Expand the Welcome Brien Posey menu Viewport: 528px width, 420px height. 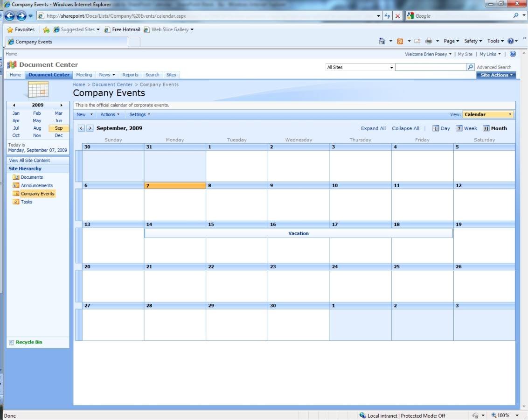click(428, 54)
